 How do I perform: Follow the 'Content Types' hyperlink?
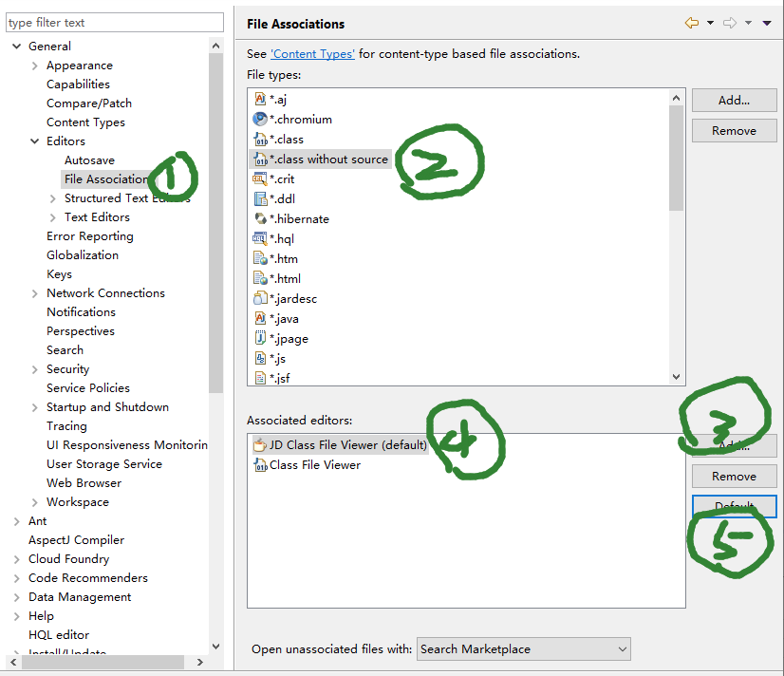pyautogui.click(x=312, y=54)
